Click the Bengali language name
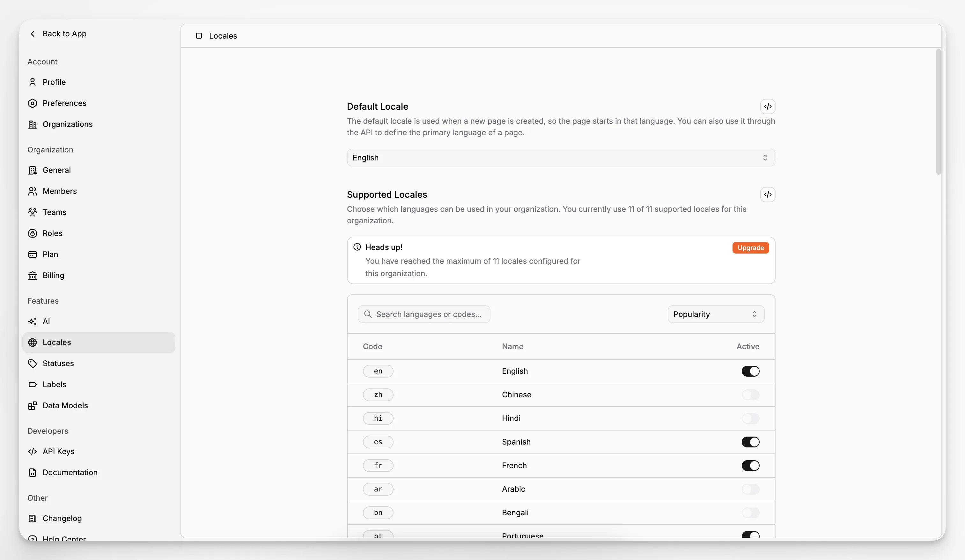Screen dimensions: 965x560 click(x=515, y=513)
